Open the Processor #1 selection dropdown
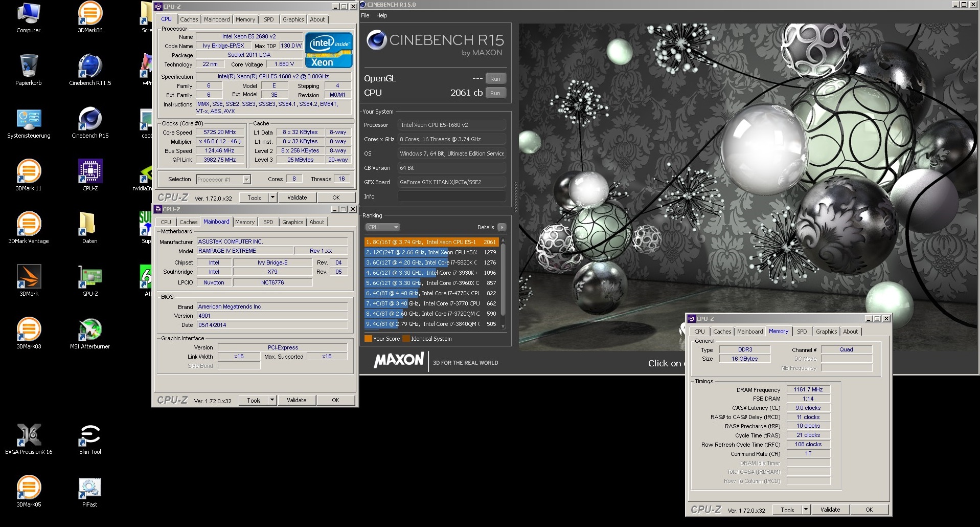Screen dimensions: 980x527 click(223, 180)
